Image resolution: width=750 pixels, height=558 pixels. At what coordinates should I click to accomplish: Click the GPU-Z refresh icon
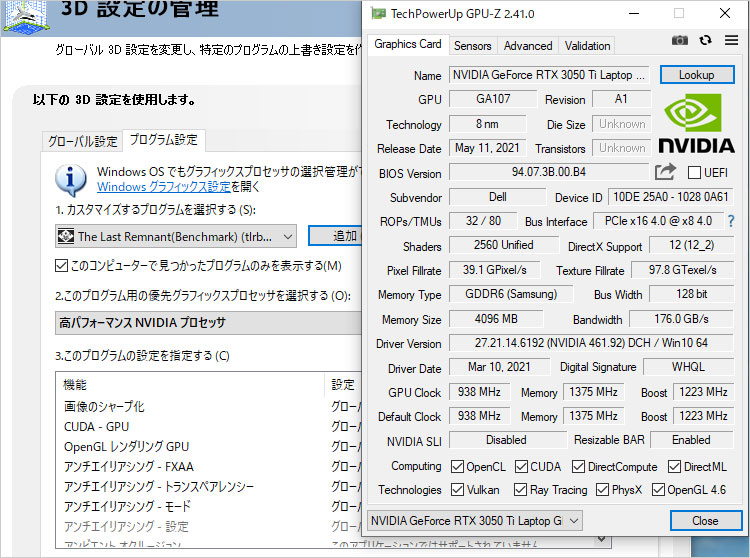tap(706, 41)
